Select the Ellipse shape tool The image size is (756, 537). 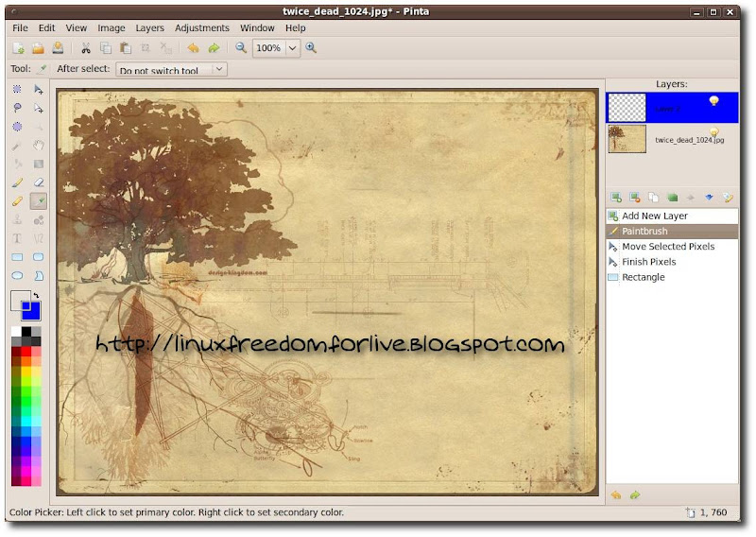pos(17,275)
